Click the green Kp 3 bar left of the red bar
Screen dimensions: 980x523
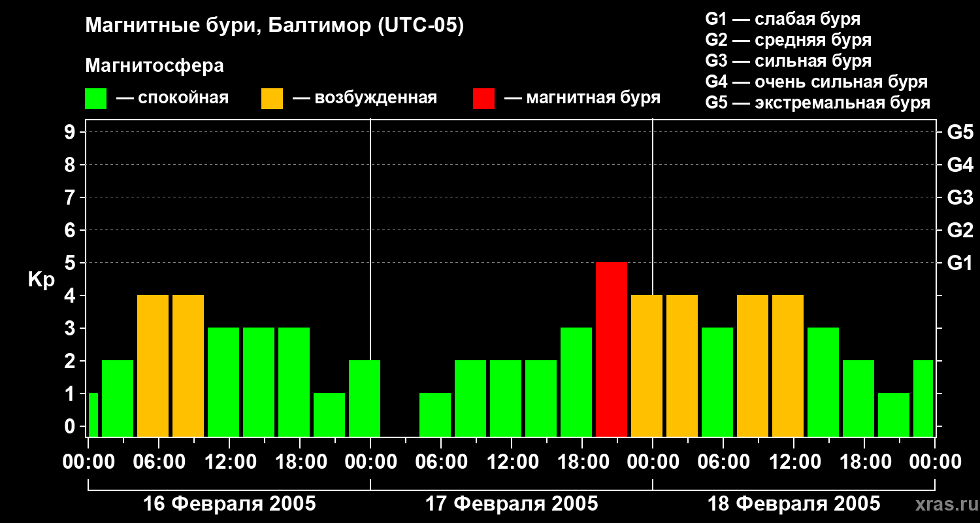coord(576,382)
